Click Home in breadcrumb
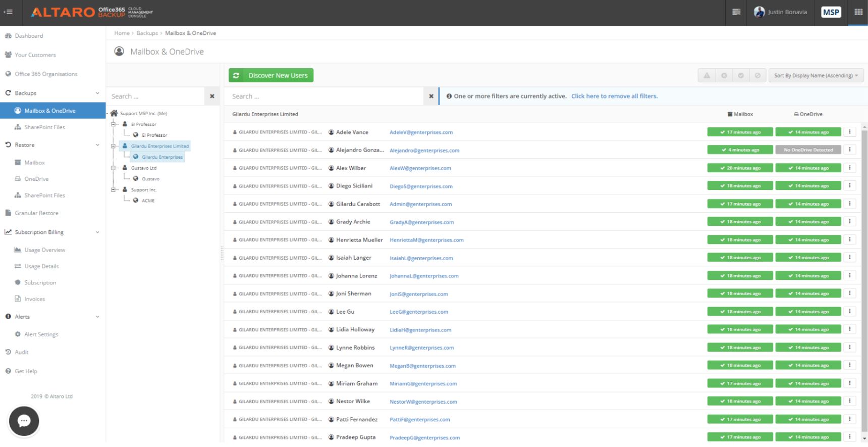868x447 pixels. coord(122,33)
